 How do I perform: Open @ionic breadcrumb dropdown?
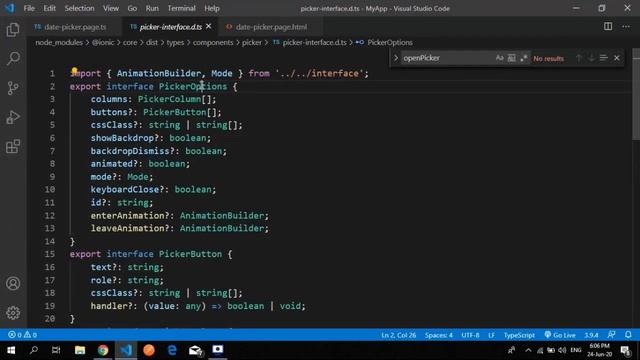pyautogui.click(x=103, y=42)
